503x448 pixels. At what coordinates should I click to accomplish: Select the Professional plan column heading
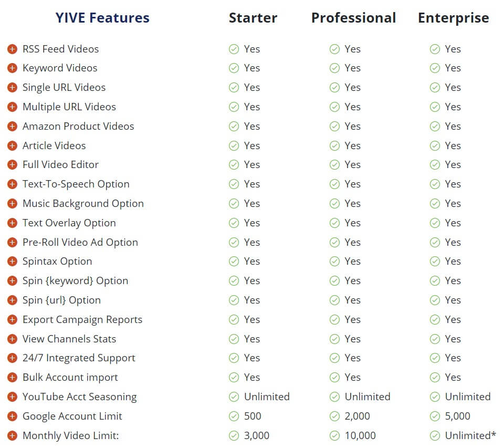(353, 18)
